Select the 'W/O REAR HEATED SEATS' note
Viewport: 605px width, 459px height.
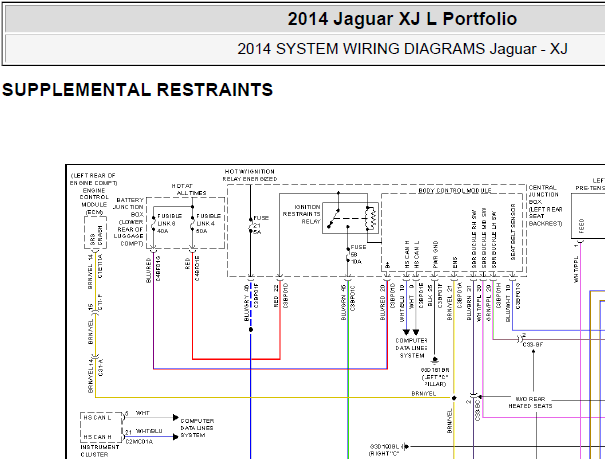point(530,402)
